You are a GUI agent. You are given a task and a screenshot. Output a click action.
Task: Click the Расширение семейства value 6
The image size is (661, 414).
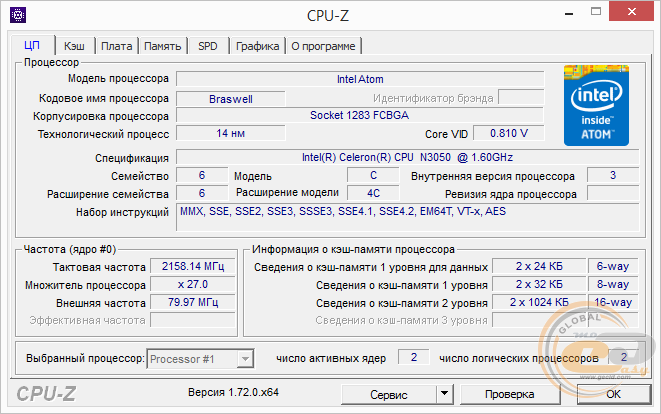[x=202, y=193]
